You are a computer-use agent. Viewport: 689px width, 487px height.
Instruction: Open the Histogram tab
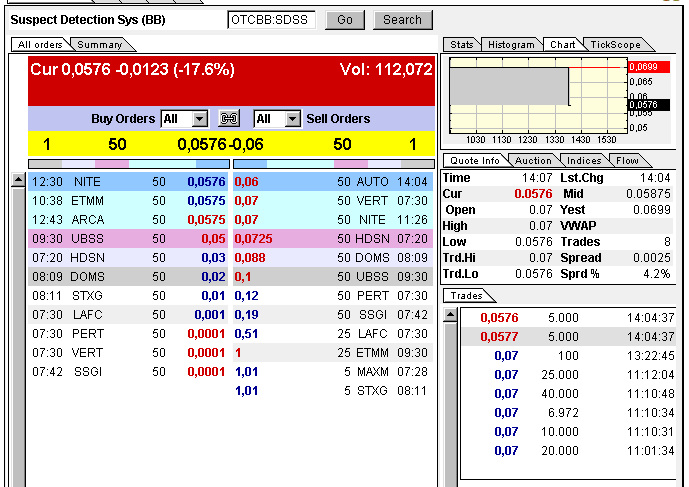[x=511, y=45]
